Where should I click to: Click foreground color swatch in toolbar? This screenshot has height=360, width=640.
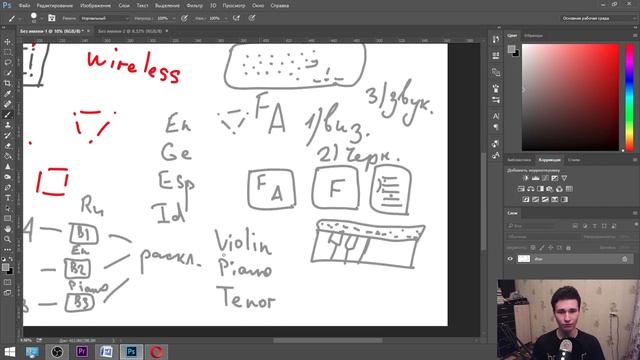tap(5, 267)
